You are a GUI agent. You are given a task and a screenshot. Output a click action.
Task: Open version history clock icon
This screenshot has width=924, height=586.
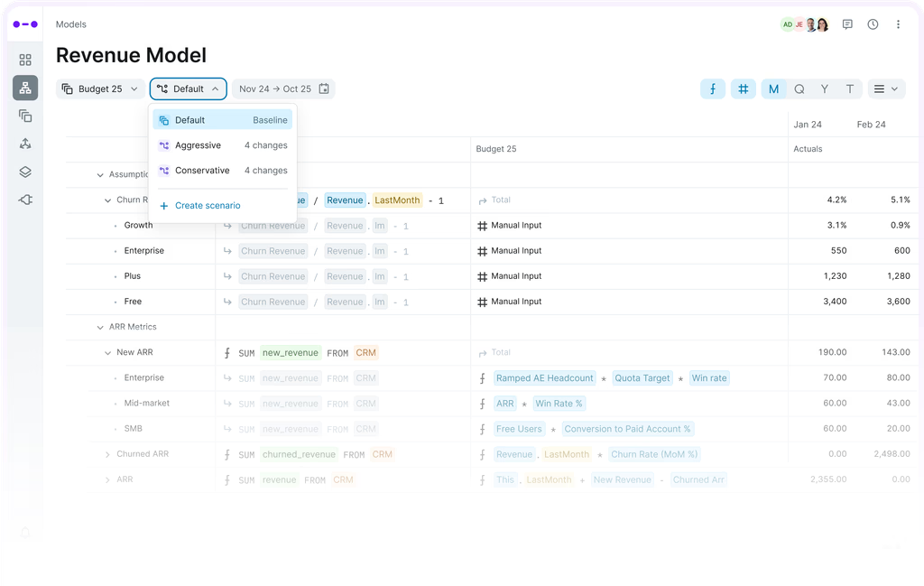873,24
